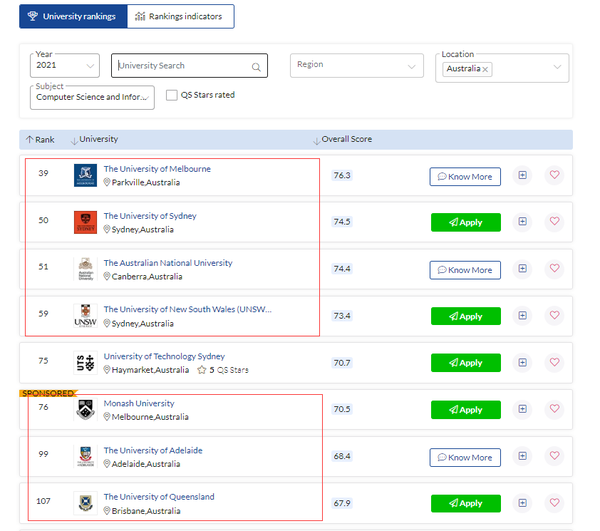
Task: Remove the Australia location tag
Action: (x=485, y=69)
